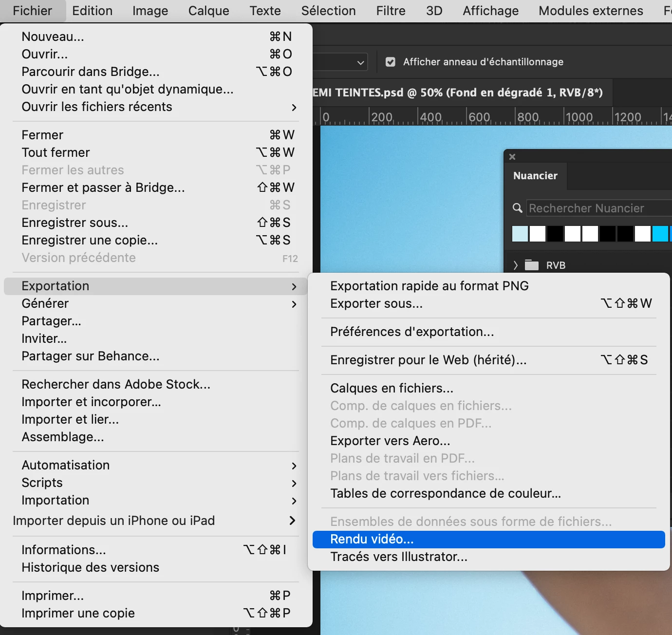Choose Enregistrer sous…

click(x=156, y=223)
